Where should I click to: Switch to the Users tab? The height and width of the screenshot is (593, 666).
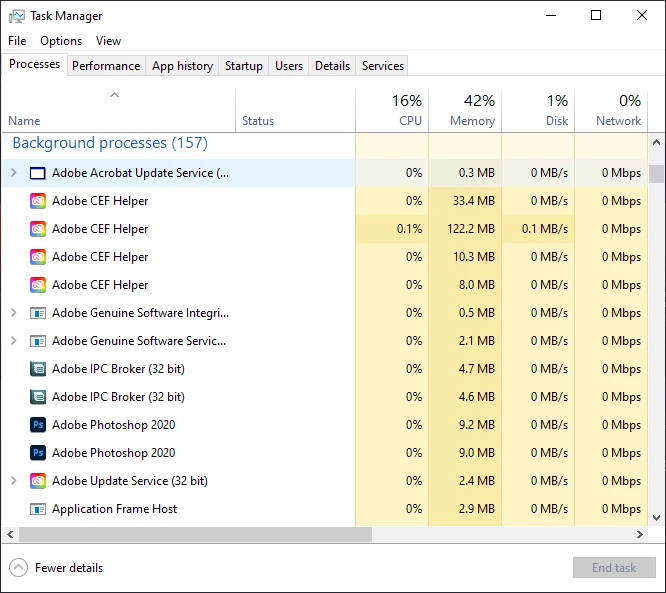click(289, 66)
